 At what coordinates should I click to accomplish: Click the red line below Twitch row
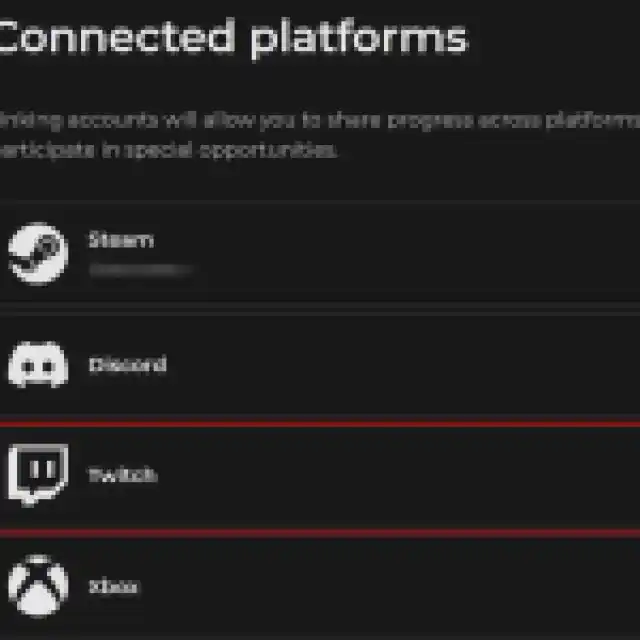pyautogui.click(x=320, y=532)
